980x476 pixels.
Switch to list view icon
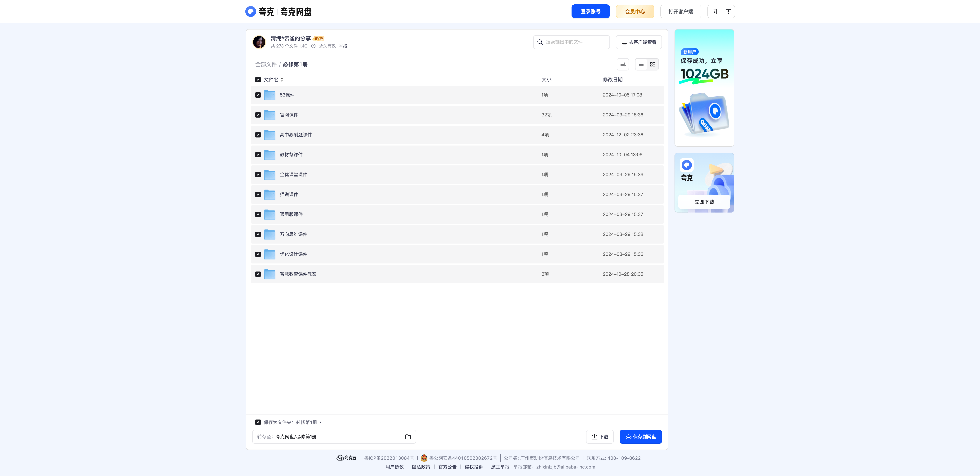641,64
